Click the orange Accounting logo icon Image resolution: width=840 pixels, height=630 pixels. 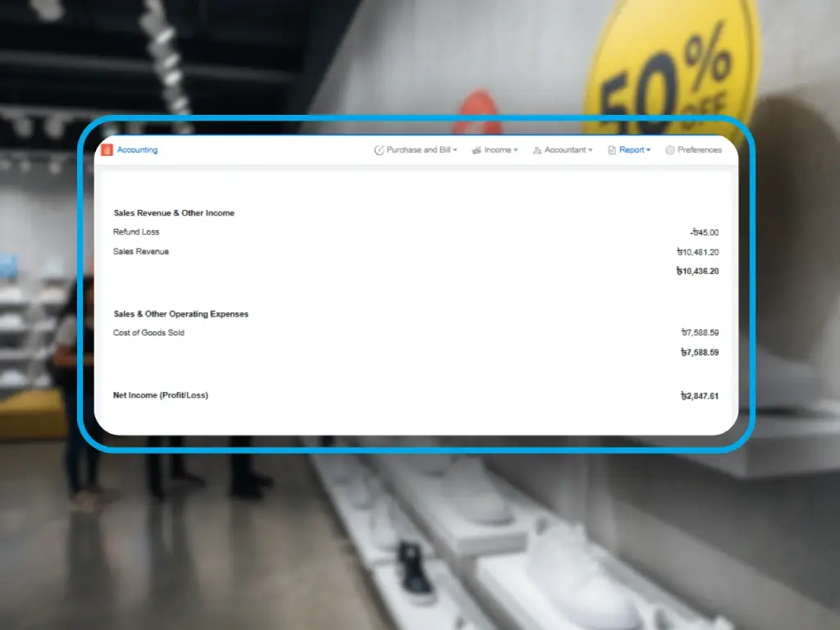pyautogui.click(x=107, y=150)
